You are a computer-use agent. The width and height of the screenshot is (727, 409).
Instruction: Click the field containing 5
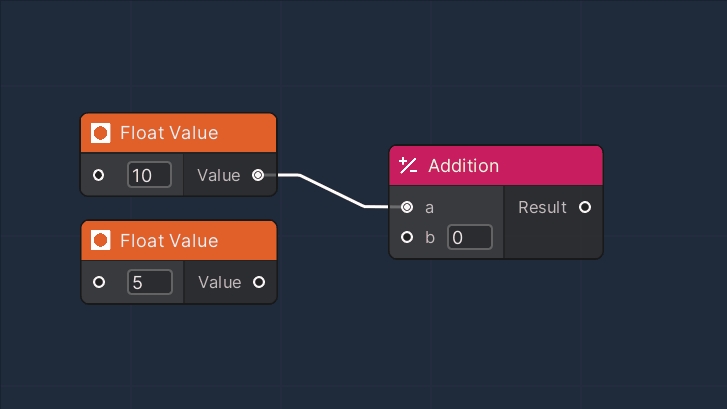149,282
